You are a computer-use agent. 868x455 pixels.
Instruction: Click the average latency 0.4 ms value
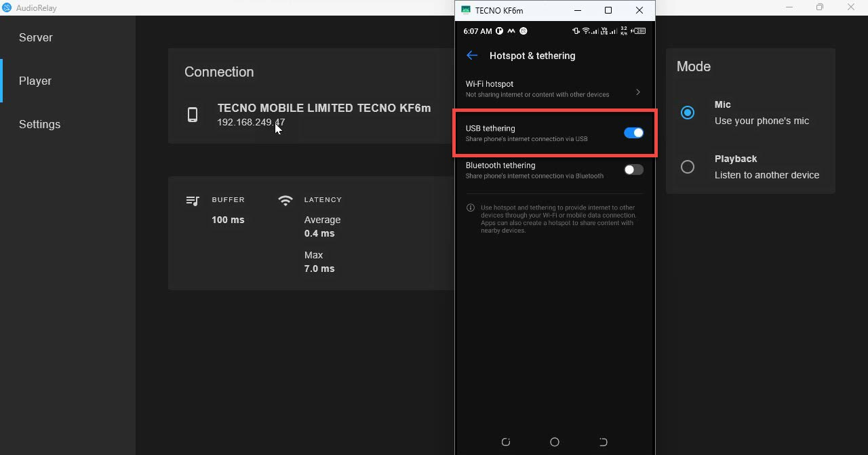click(x=319, y=233)
